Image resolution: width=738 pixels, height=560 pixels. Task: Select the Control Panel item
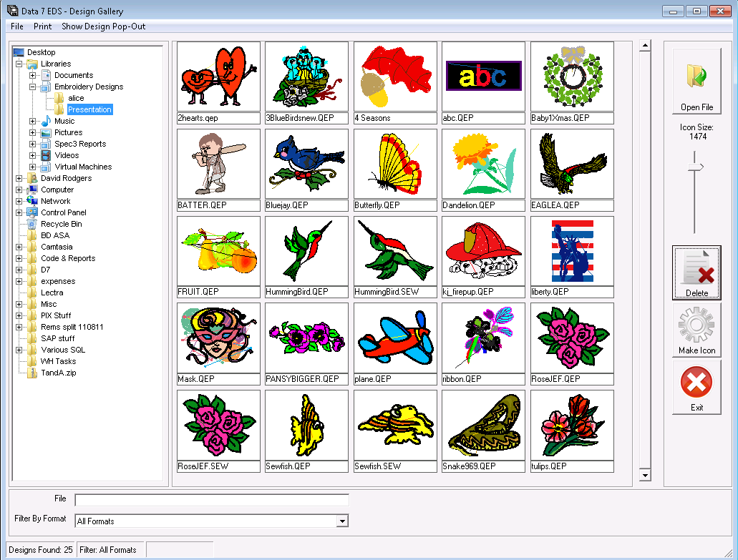[64, 212]
